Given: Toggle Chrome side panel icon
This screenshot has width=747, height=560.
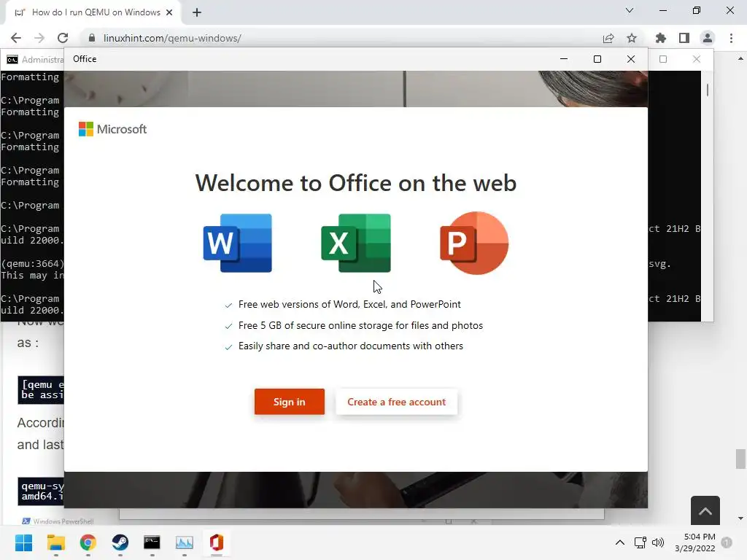Looking at the screenshot, I should (684, 38).
